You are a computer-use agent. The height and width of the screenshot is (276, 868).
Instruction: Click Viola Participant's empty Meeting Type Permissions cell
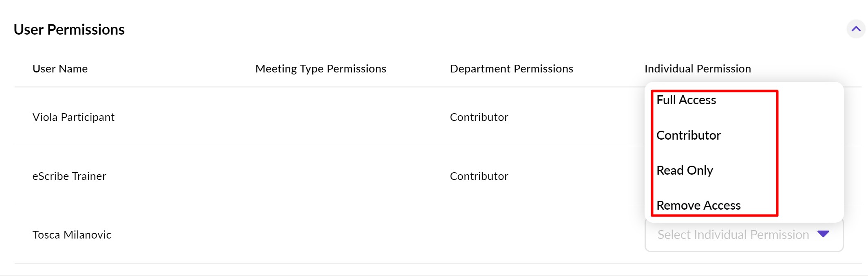pos(320,117)
